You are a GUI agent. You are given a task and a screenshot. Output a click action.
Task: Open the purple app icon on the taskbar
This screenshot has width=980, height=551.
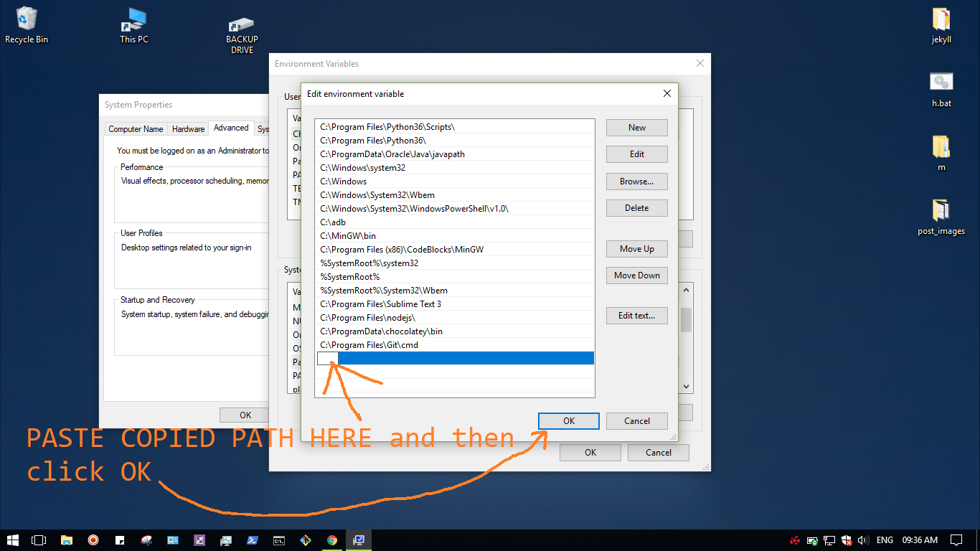point(199,540)
